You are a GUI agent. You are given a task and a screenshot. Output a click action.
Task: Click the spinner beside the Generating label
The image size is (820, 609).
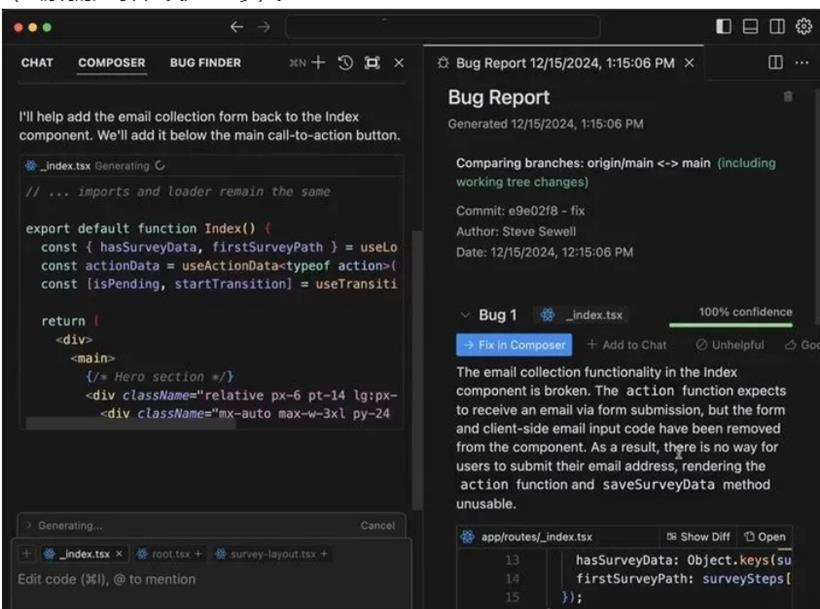pyautogui.click(x=160, y=166)
